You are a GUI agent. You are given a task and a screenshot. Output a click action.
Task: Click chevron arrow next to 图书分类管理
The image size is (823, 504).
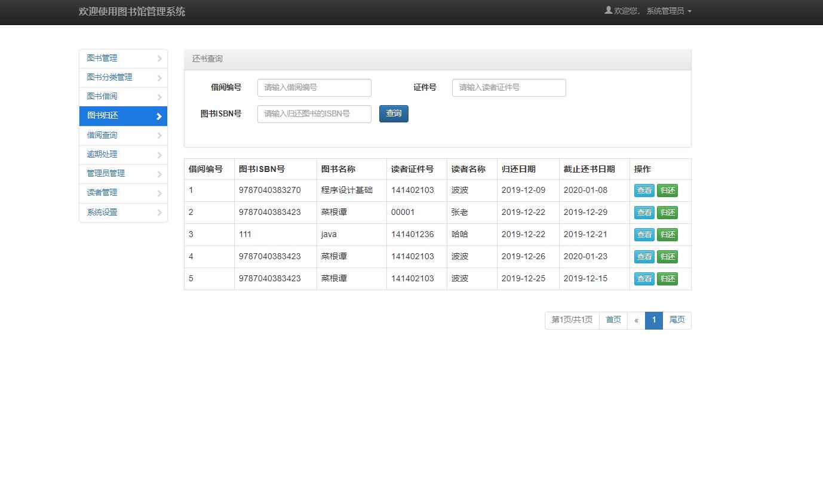click(159, 78)
